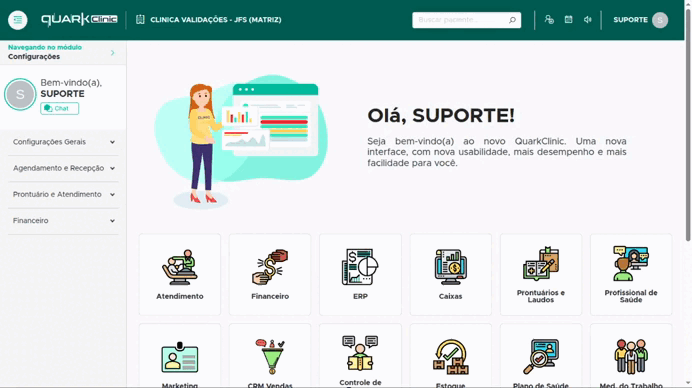
Task: Expand Prontuário e Atendimento section
Action: point(64,194)
